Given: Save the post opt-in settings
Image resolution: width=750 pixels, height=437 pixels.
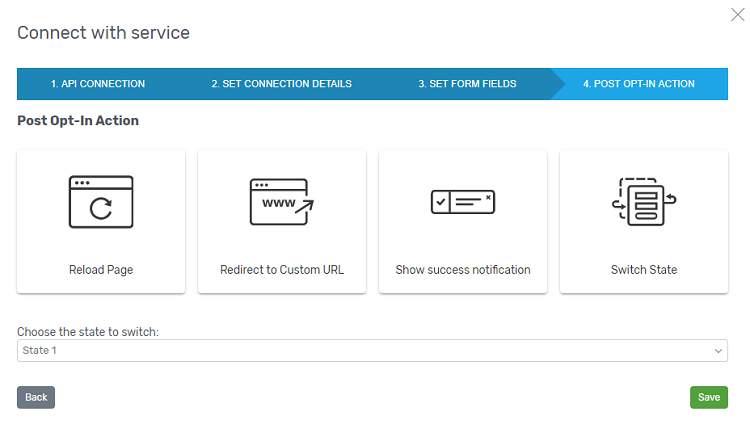Looking at the screenshot, I should [x=709, y=397].
